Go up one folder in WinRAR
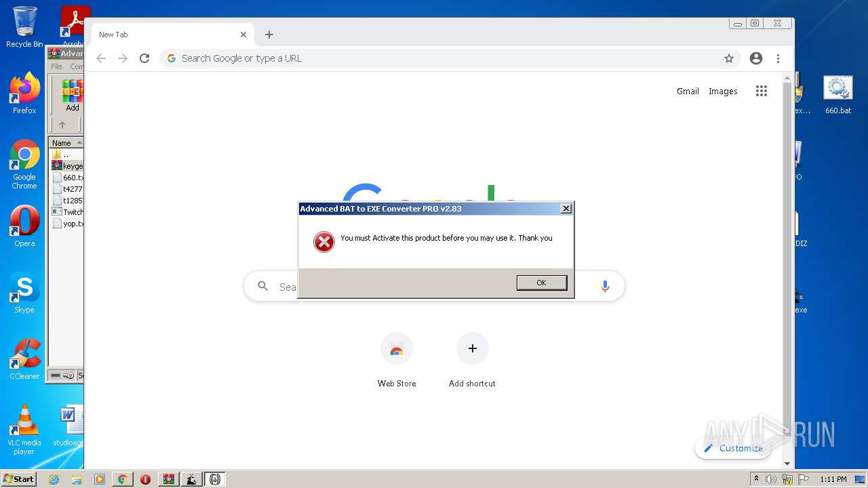Image resolution: width=868 pixels, height=488 pixels. coord(62,125)
